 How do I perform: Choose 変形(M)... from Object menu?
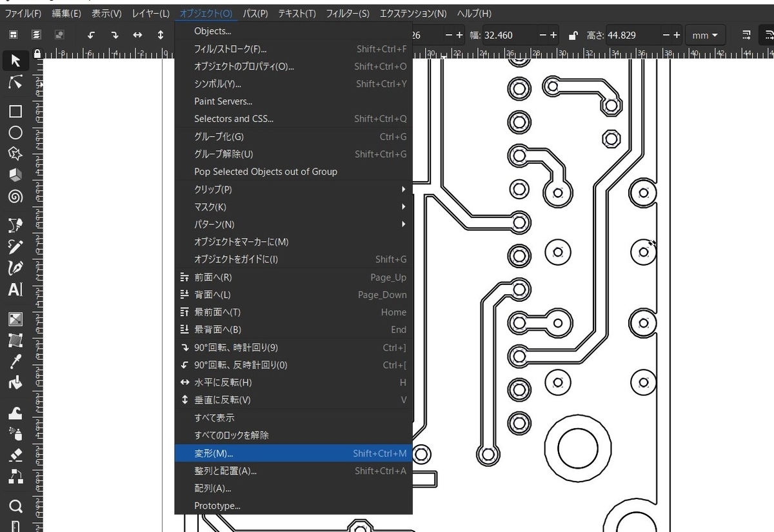tap(293, 453)
